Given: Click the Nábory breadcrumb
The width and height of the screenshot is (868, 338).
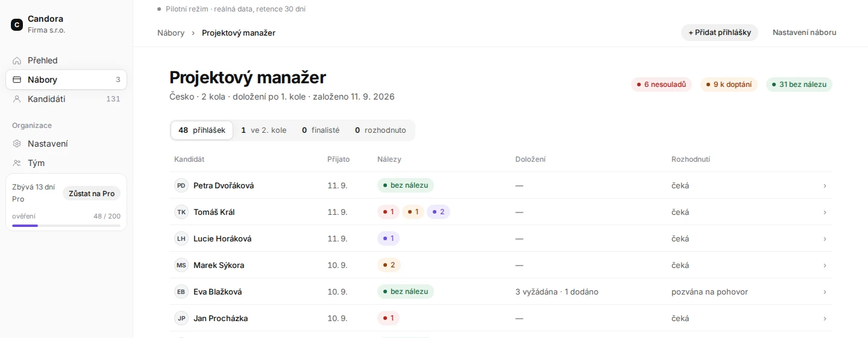Looking at the screenshot, I should tap(171, 33).
